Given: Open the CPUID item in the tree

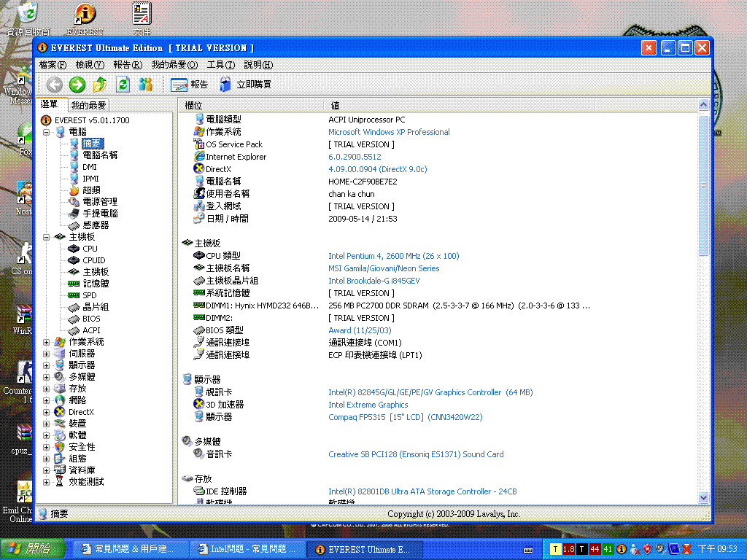Looking at the screenshot, I should click(x=93, y=260).
